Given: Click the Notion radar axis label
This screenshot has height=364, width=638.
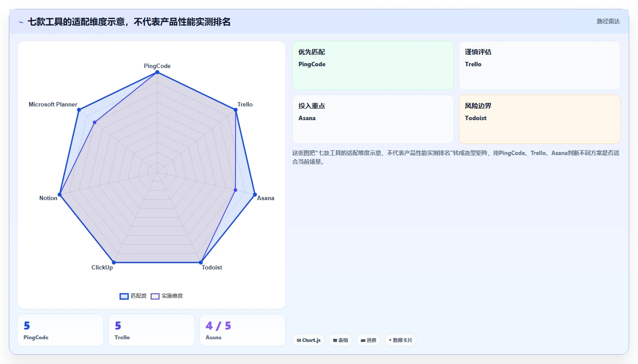Looking at the screenshot, I should pyautogui.click(x=48, y=198).
